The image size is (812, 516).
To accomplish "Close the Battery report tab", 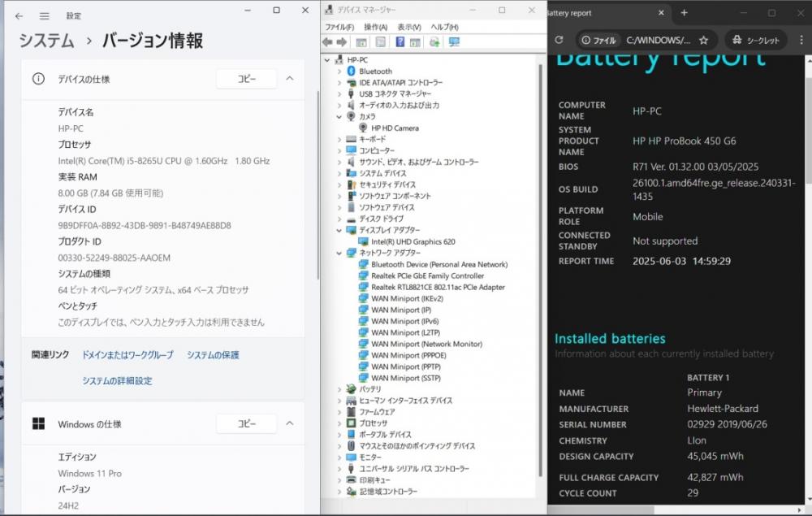I will click(x=661, y=13).
